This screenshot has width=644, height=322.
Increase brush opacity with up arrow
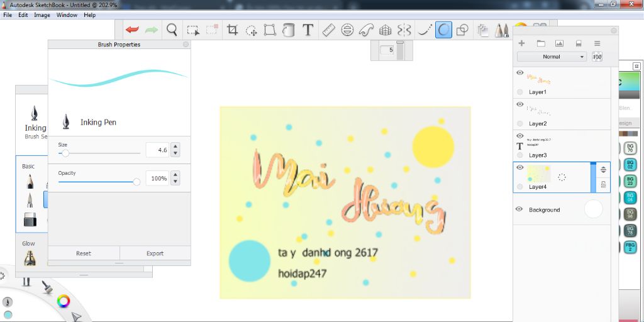point(175,175)
